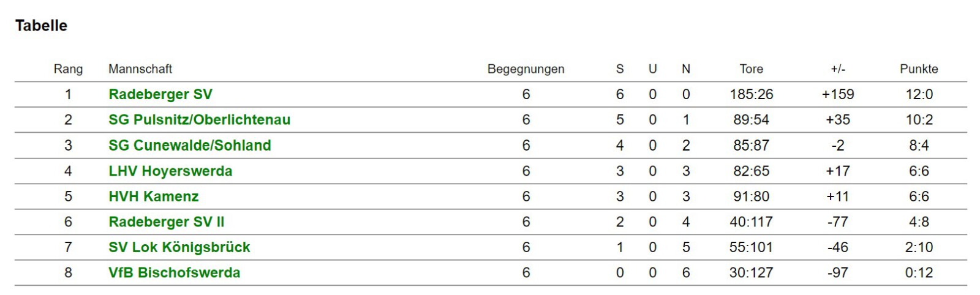Click the Rang column header

click(x=68, y=69)
